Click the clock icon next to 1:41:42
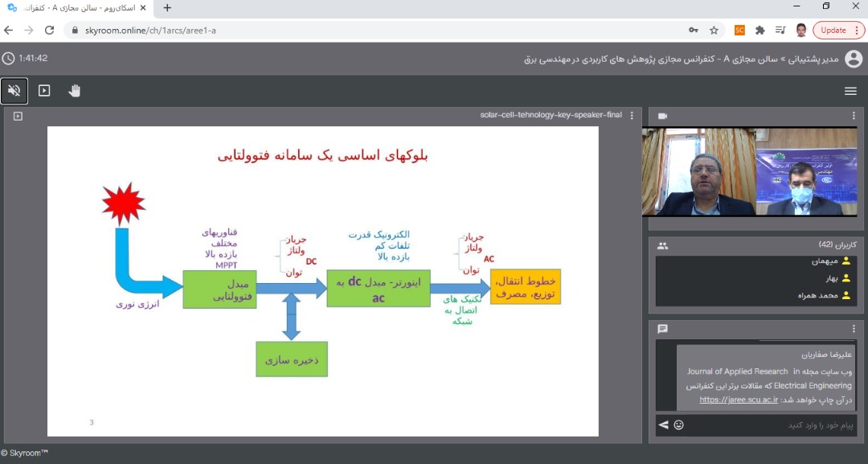The width and height of the screenshot is (868, 464). coord(8,58)
